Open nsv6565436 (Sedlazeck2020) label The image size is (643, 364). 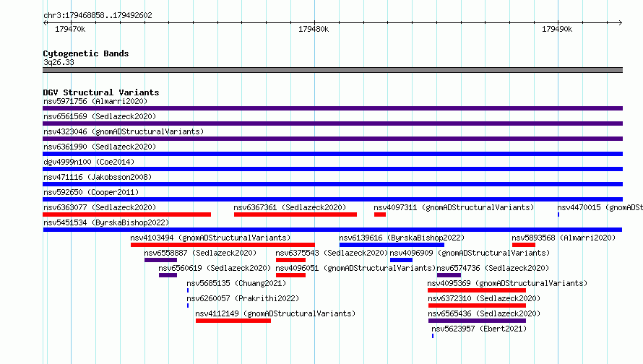(484, 313)
